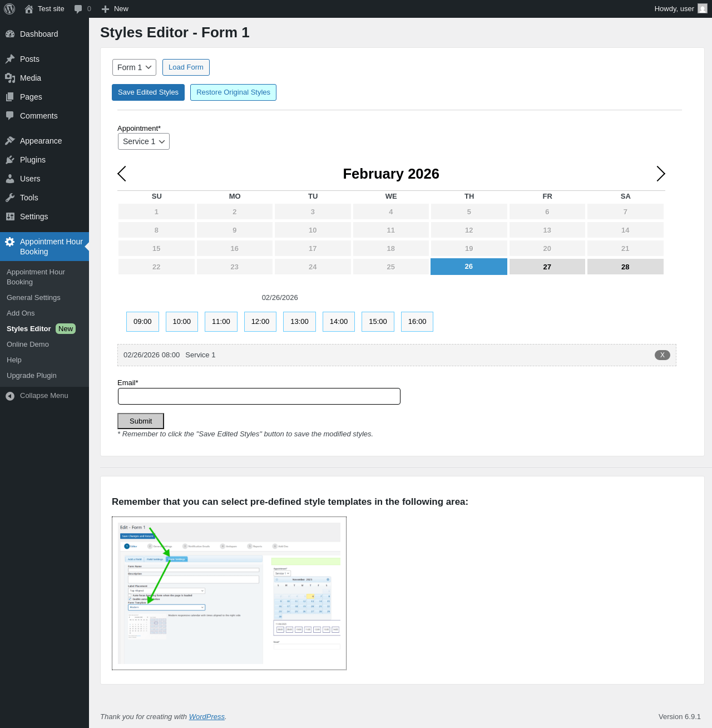The image size is (712, 728).
Task: Open Test site home icon
Action: click(29, 9)
